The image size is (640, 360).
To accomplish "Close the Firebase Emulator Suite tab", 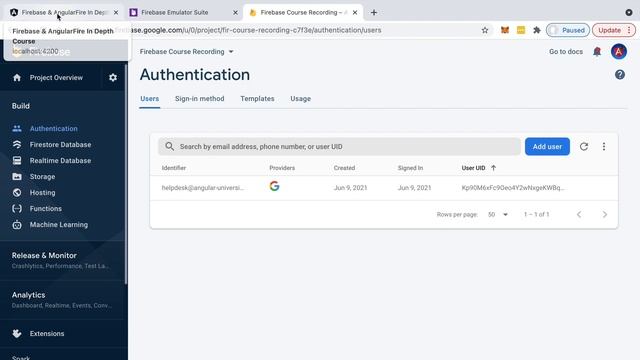I will tap(235, 13).
